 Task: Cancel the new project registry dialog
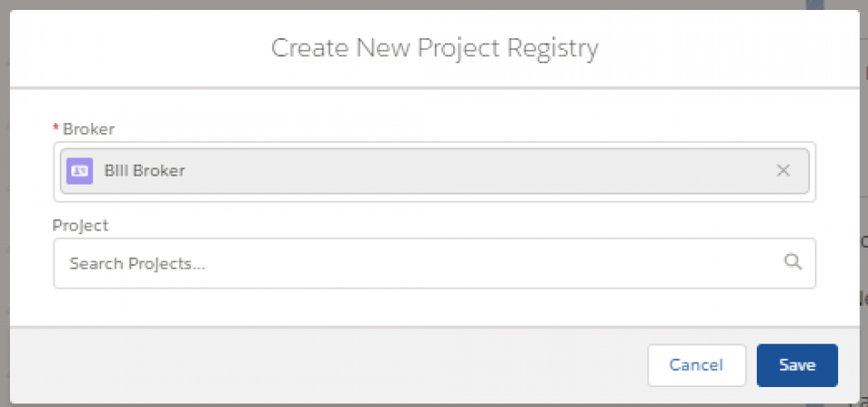coord(696,365)
